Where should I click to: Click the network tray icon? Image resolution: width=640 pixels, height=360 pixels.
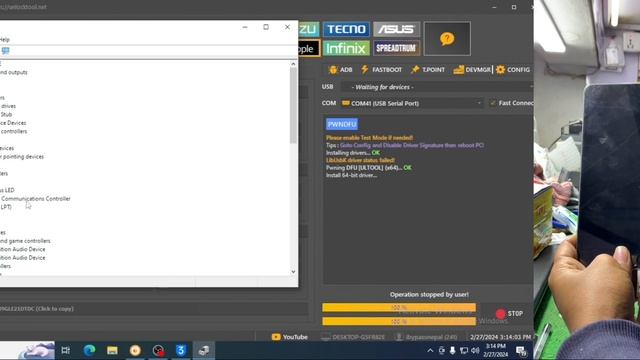coord(464,350)
